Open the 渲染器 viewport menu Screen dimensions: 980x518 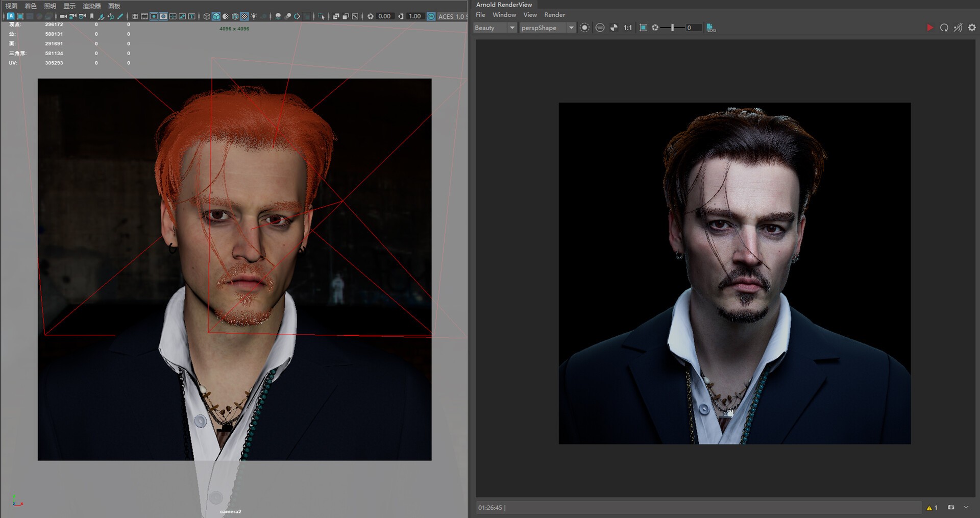tap(92, 6)
